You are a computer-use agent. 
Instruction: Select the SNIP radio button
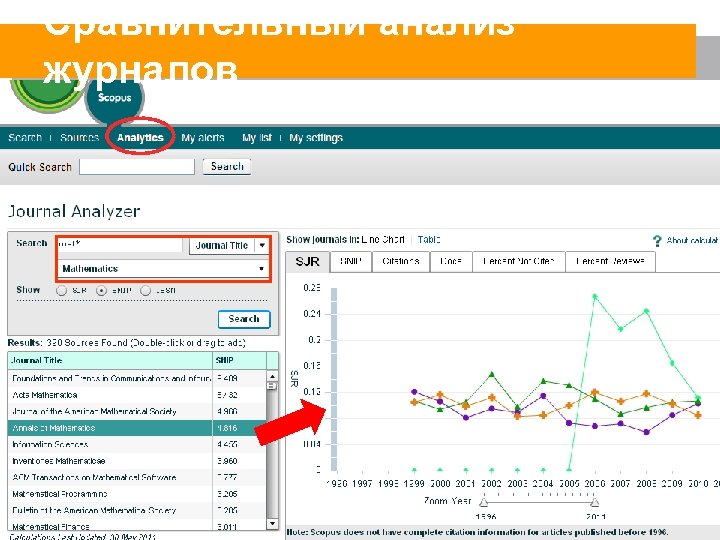pyautogui.click(x=101, y=291)
